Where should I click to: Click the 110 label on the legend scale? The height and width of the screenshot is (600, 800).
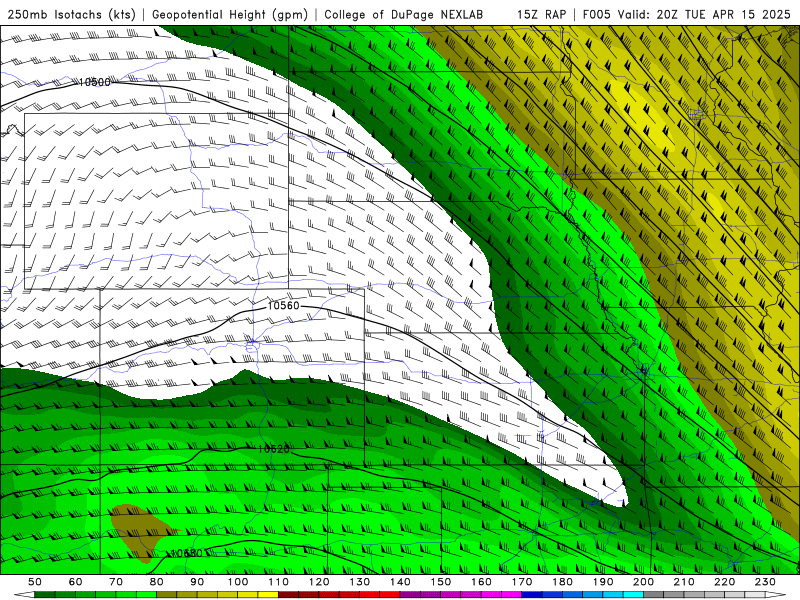279,582
